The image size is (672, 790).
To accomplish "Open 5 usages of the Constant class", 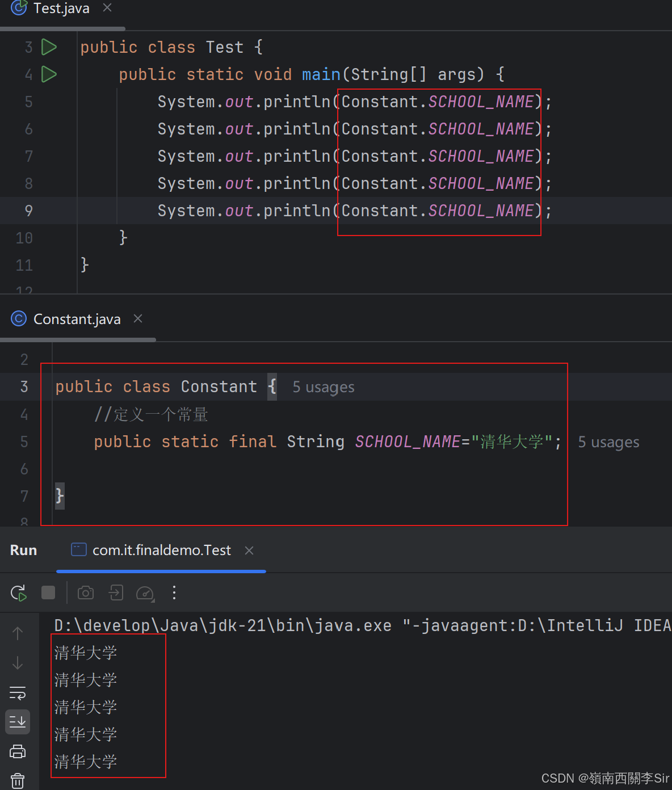I will click(x=323, y=386).
